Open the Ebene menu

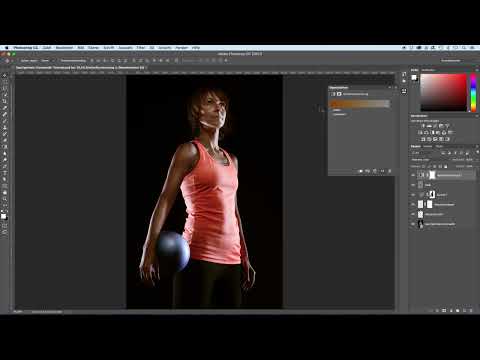(94, 48)
